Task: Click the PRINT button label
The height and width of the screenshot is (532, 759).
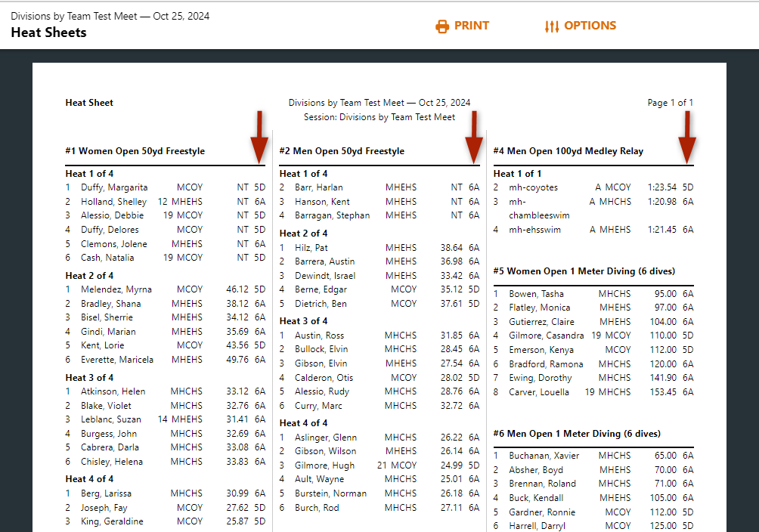Action: coord(472,26)
